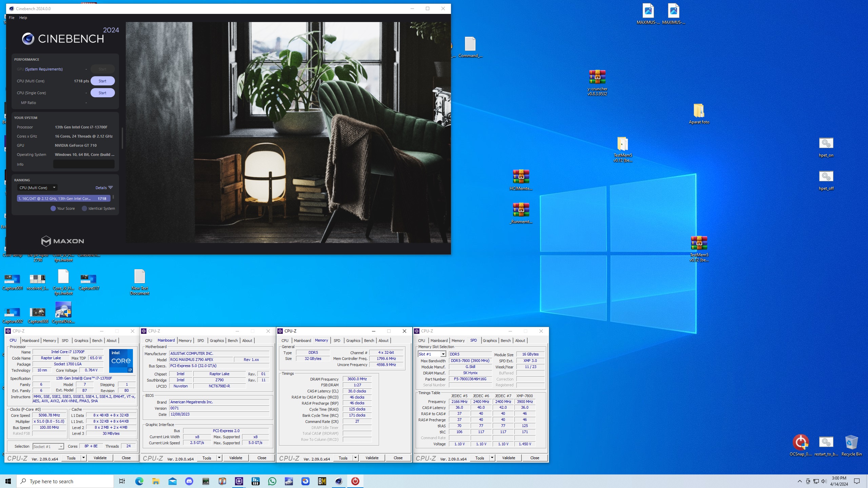Viewport: 868px width, 488px height.
Task: Open the y-cruncher v0.8.3.9532 archive icon
Action: pyautogui.click(x=597, y=83)
